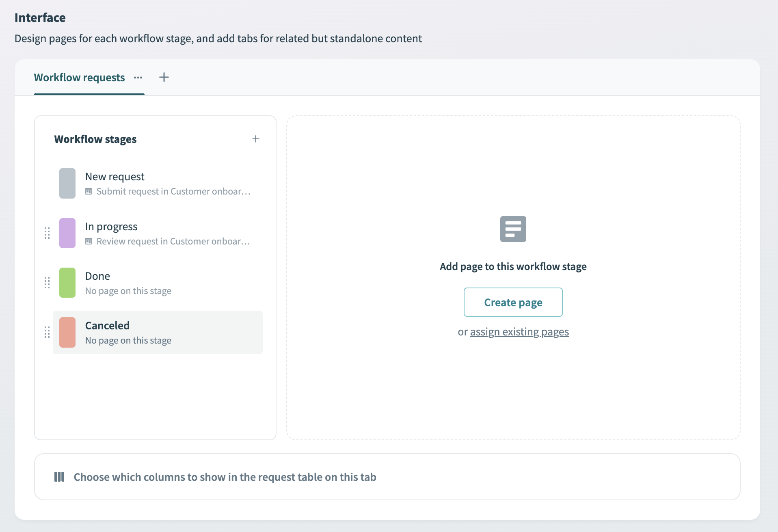Switch to the Workflow requests tab

(x=80, y=77)
